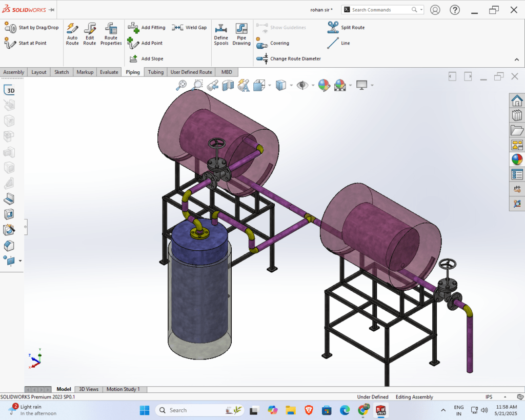Click the Change Route Diameter button
This screenshot has width=525, height=420.
(290, 59)
